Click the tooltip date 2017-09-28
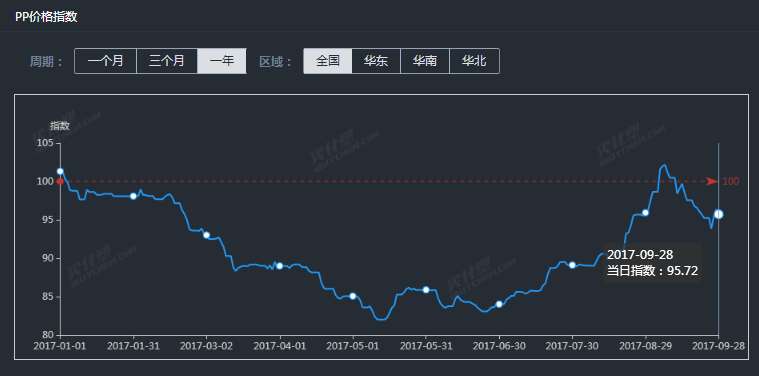This screenshot has width=759, height=376. (x=640, y=255)
